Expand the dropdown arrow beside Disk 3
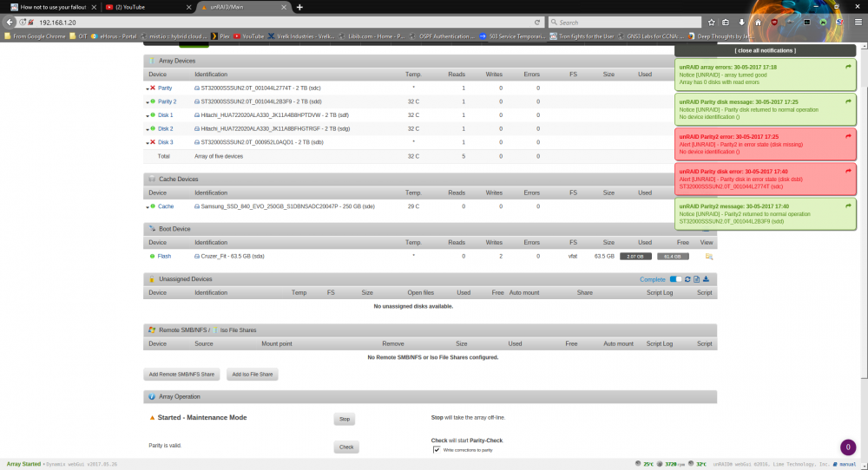This screenshot has height=470, width=868. pos(148,143)
